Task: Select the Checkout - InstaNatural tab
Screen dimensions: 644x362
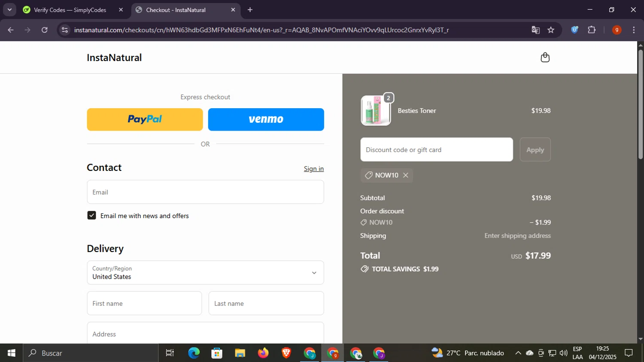Action: tap(176, 9)
